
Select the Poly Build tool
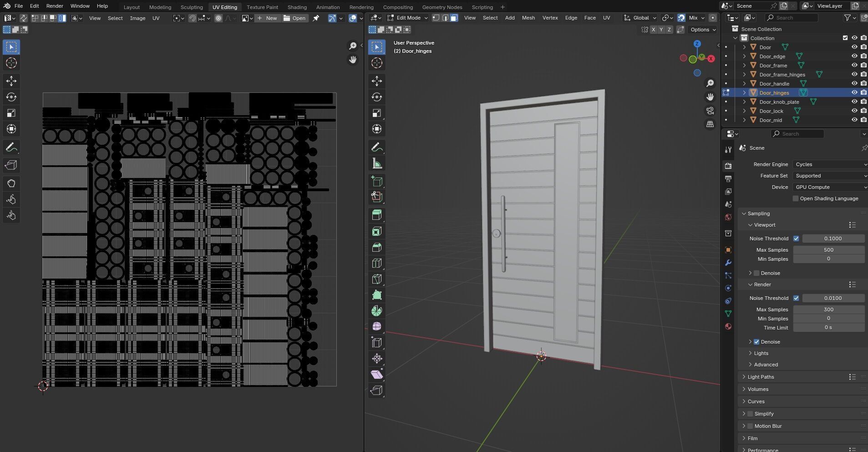(x=376, y=295)
